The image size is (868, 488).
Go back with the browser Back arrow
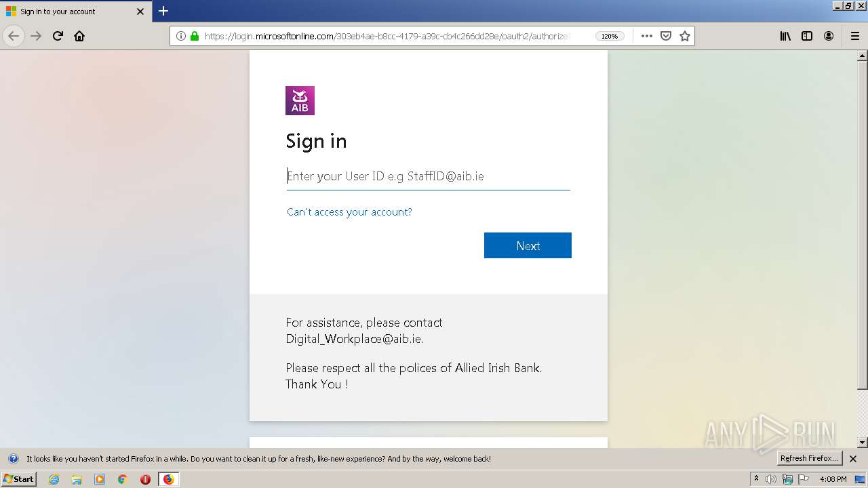click(x=14, y=36)
